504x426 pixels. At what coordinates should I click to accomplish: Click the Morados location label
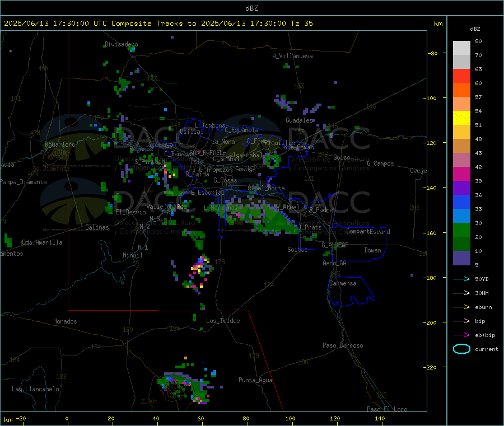[x=65, y=321]
